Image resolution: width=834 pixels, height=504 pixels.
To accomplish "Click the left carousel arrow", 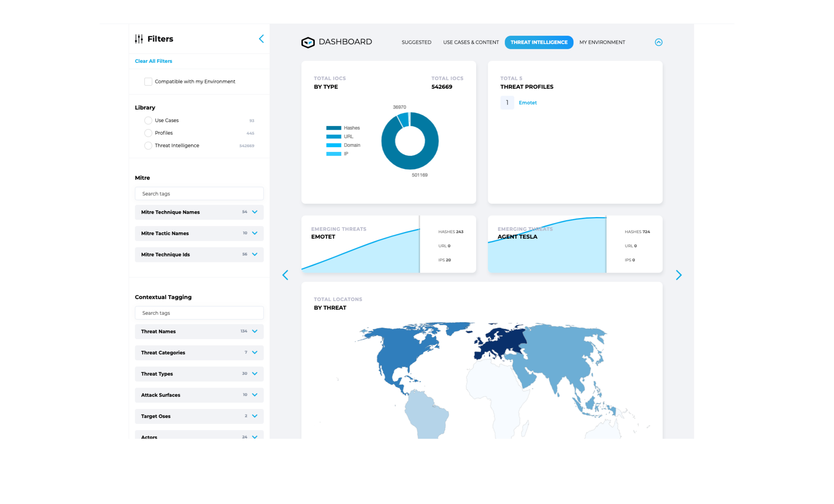I will [x=285, y=275].
